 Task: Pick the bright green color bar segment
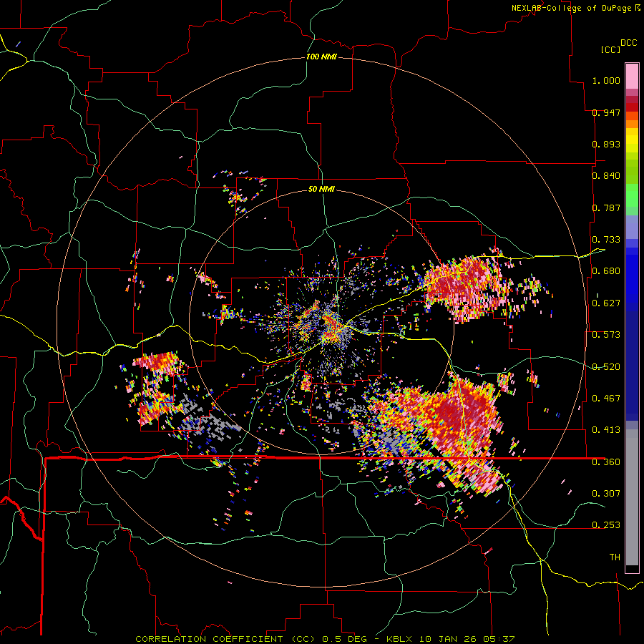[x=632, y=195]
